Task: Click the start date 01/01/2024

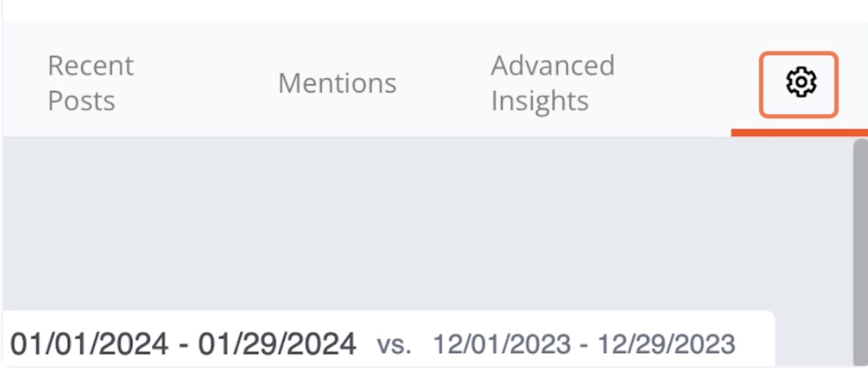Action: pyautogui.click(x=89, y=344)
